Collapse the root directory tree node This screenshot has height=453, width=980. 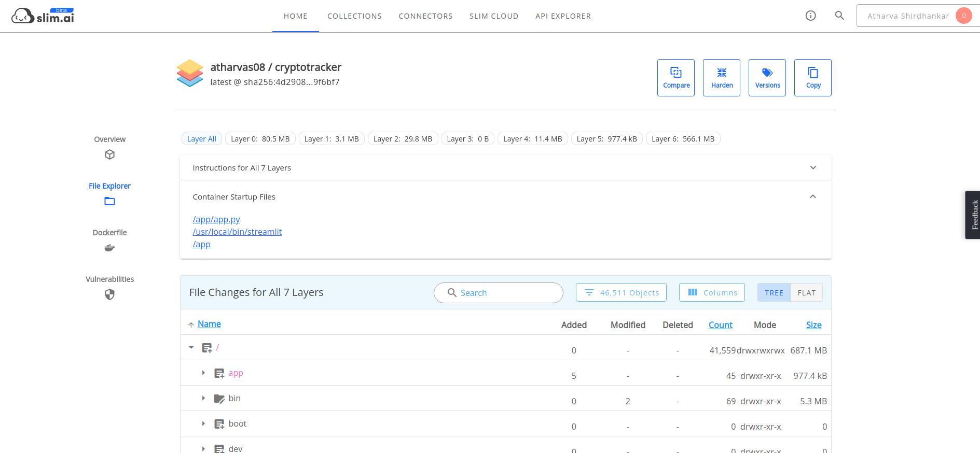[x=191, y=348]
